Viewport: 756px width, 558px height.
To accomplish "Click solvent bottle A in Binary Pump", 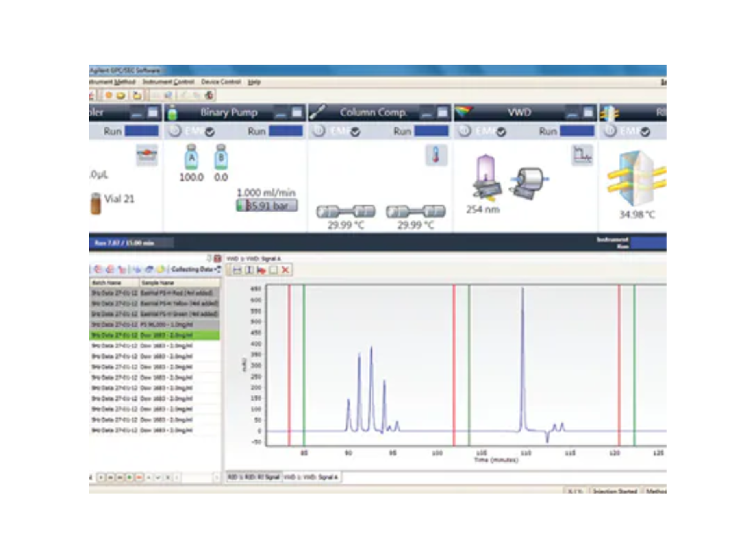I will coord(191,157).
